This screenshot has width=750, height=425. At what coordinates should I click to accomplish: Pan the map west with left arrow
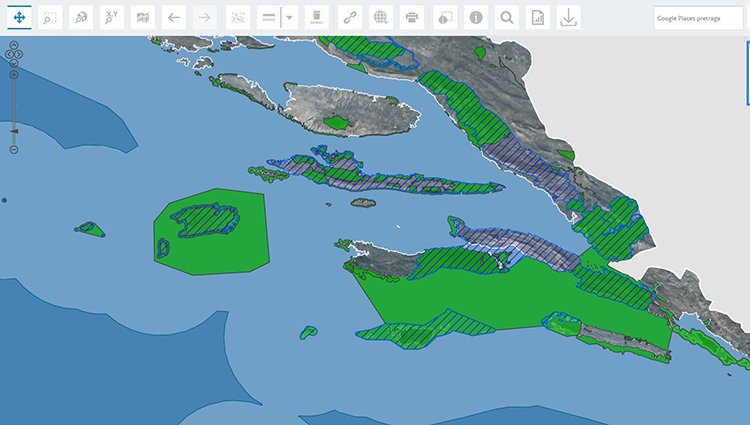(x=9, y=54)
